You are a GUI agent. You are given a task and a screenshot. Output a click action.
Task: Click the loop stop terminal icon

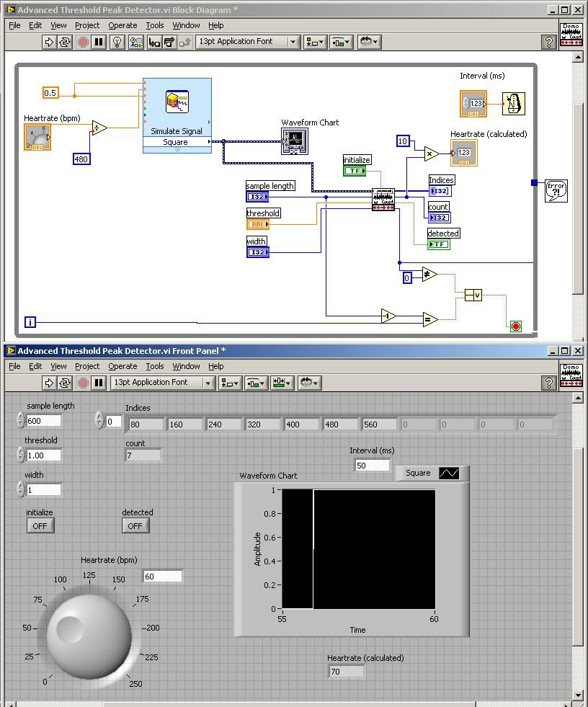[515, 326]
